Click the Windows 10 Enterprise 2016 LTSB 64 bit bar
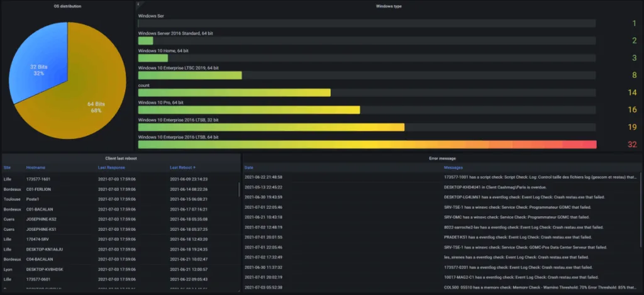 [367, 145]
